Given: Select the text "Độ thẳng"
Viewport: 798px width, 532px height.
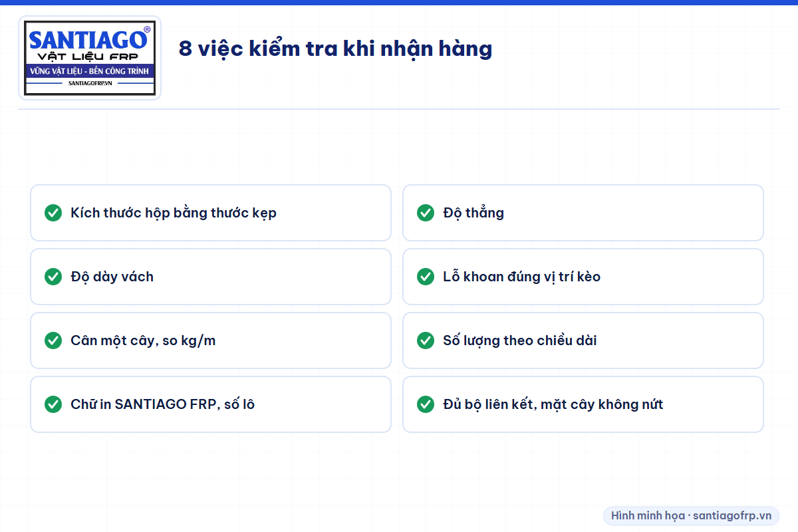Looking at the screenshot, I should (473, 213).
